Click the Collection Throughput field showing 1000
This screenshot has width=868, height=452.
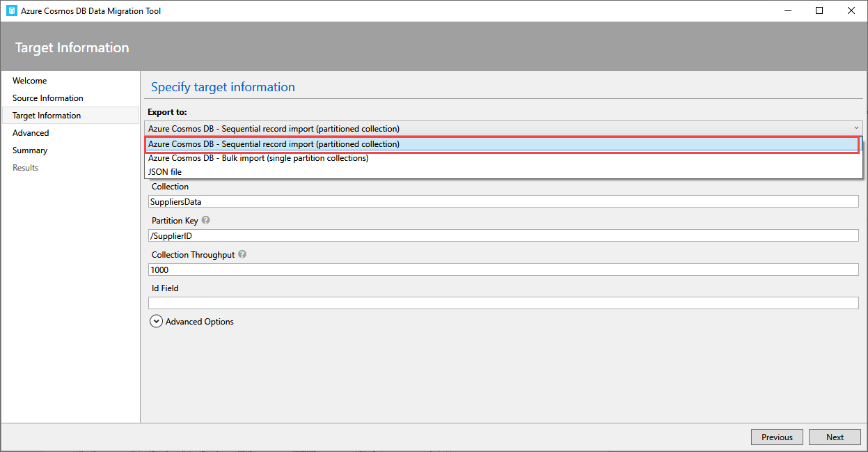click(503, 270)
